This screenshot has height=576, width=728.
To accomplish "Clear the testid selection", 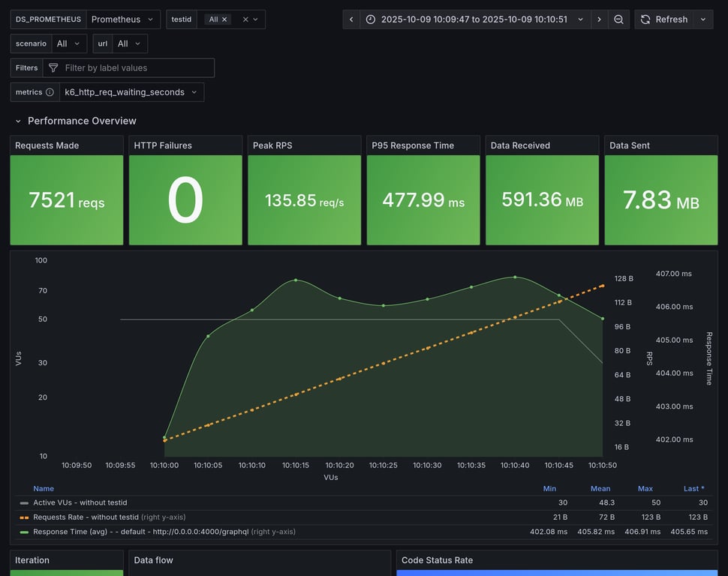I will tap(244, 19).
